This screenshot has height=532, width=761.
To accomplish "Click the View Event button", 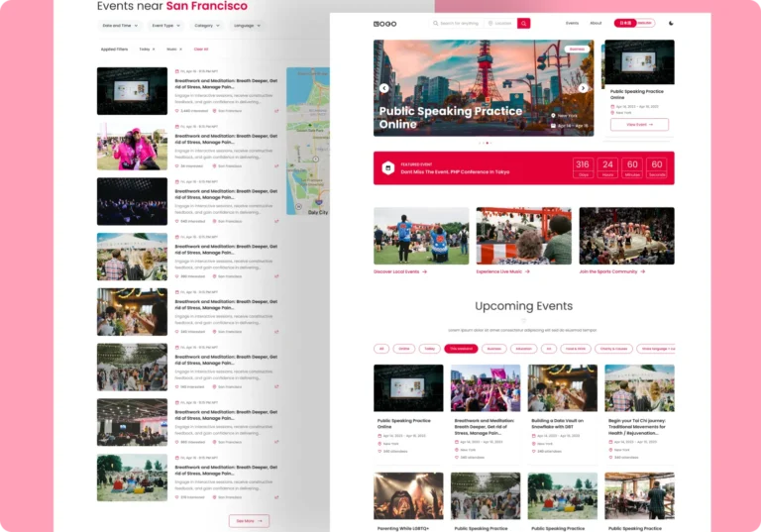I will (639, 125).
